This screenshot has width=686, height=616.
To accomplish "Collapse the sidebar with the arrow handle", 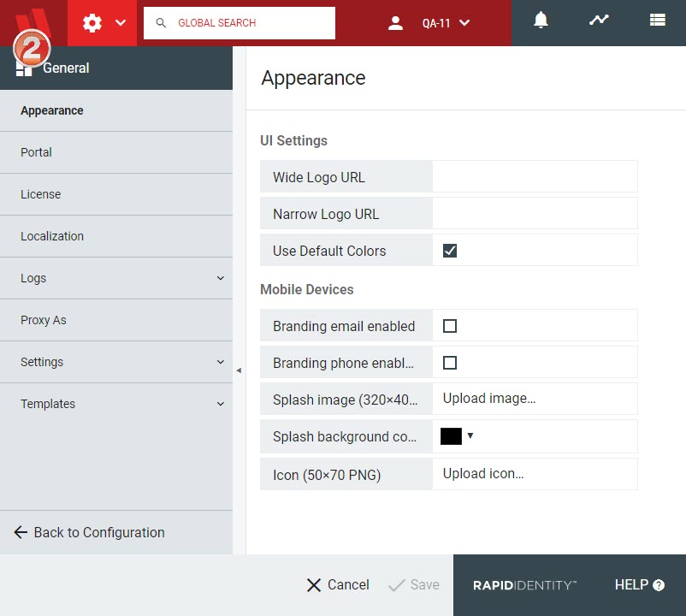I will (239, 370).
